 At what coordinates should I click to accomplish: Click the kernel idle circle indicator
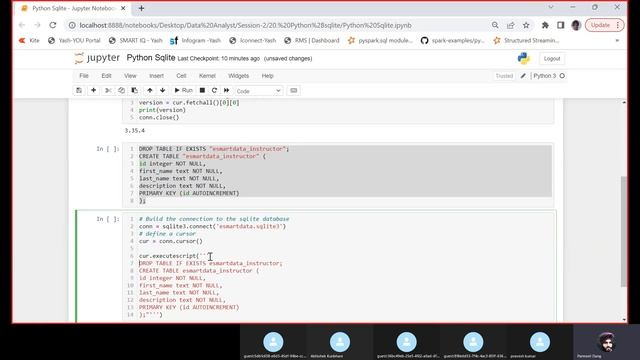(x=562, y=76)
